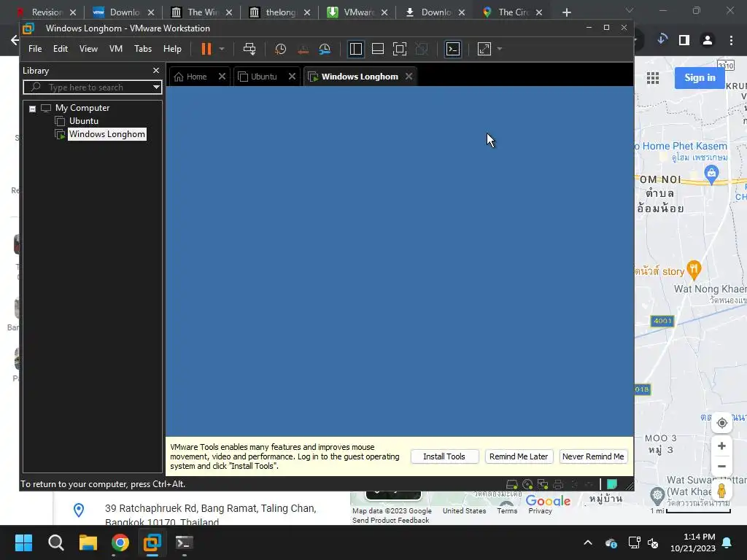747x560 pixels.
Task: Toggle the library sidebar view icon
Action: pos(356,49)
